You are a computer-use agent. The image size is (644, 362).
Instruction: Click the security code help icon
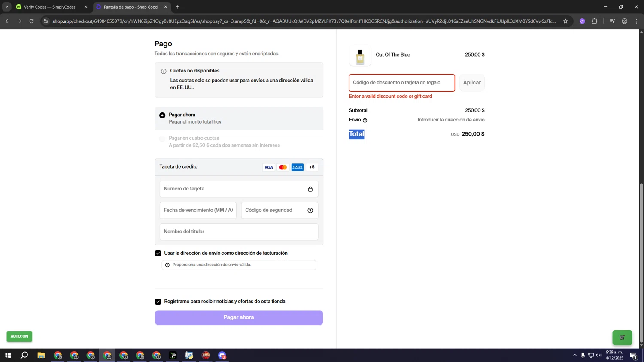point(310,211)
